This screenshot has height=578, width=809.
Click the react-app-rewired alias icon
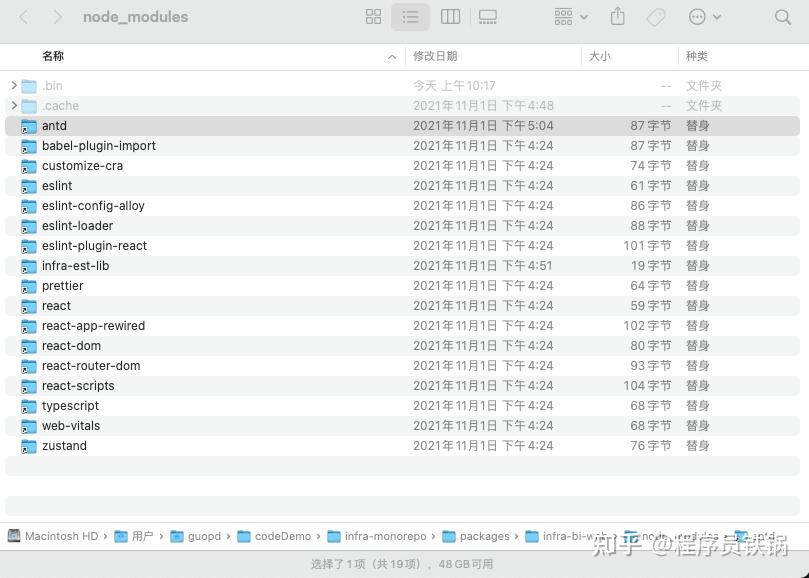point(29,326)
